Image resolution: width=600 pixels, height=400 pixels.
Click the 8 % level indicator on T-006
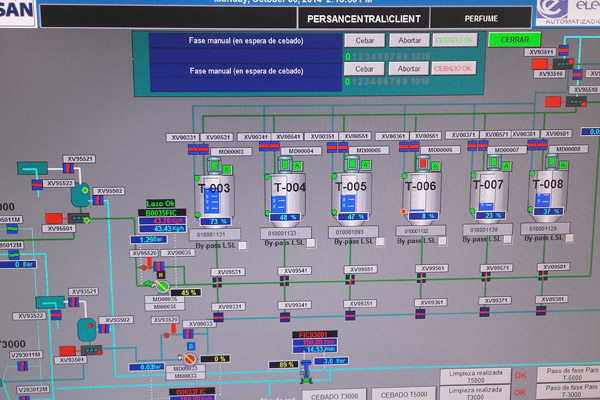423,216
